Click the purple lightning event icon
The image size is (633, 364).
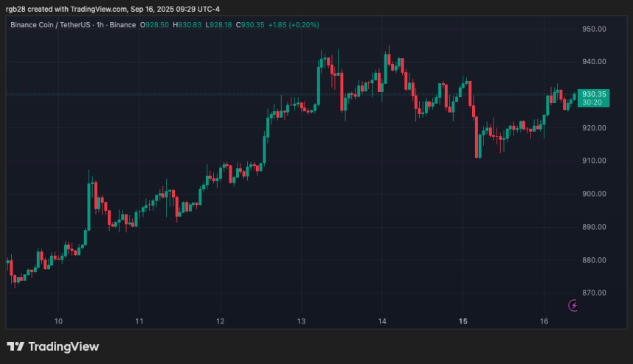click(x=574, y=305)
